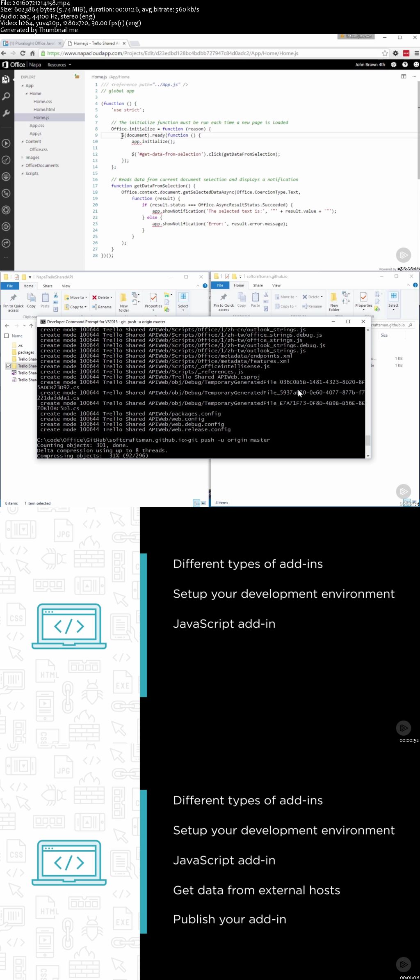Uncheck the selected Trello Shar folder checkbox
The width and height of the screenshot is (420, 980).
click(9, 366)
